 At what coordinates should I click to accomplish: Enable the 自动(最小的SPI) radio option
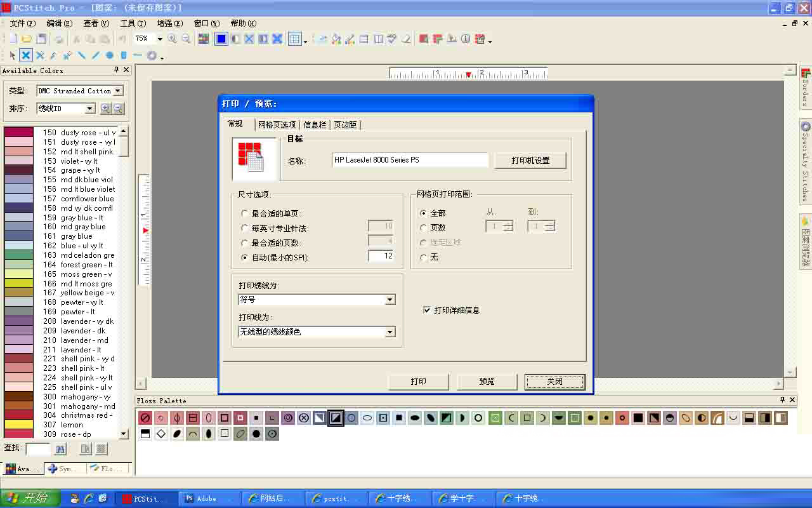(x=245, y=256)
